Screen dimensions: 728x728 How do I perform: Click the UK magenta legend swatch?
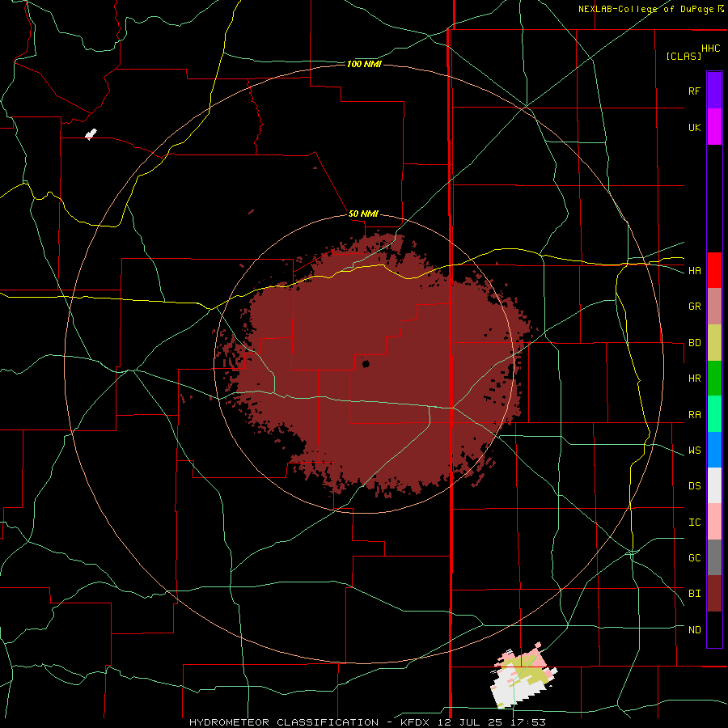(714, 127)
